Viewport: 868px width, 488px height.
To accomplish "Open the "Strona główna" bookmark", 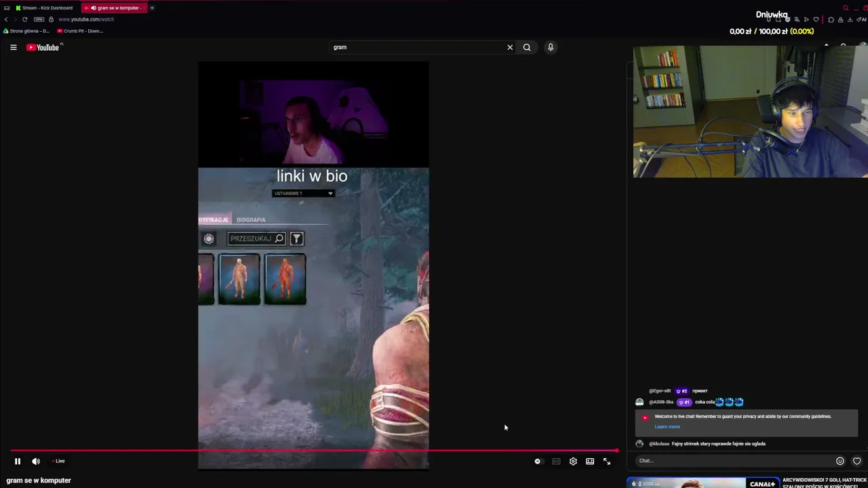I will pyautogui.click(x=26, y=31).
